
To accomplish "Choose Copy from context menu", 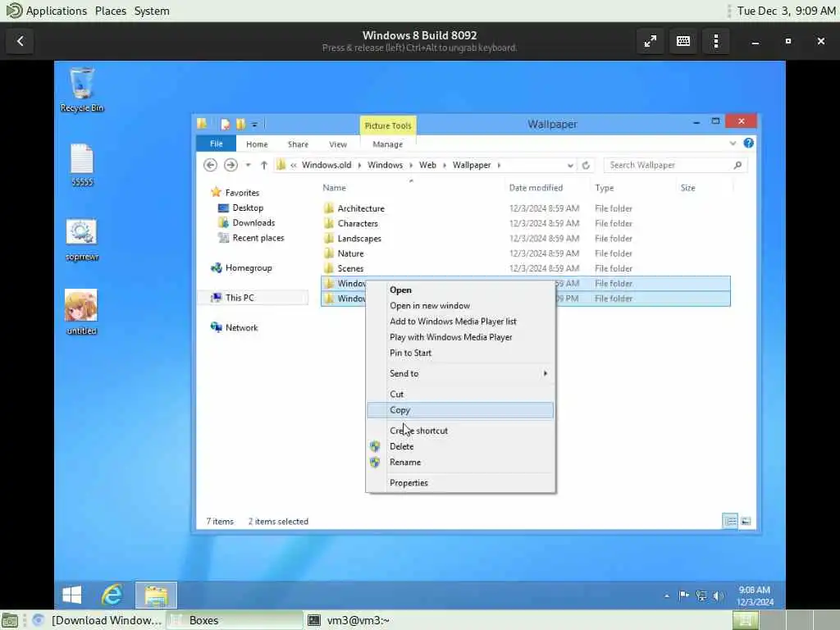I will (x=460, y=410).
